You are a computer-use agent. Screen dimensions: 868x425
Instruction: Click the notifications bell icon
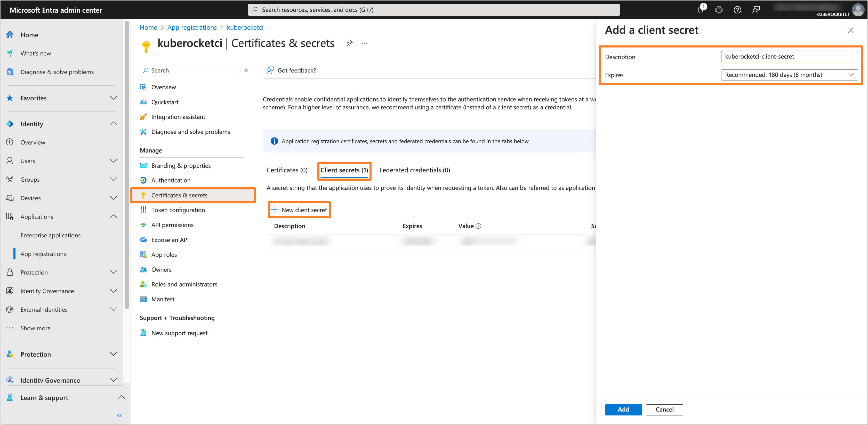coord(700,10)
